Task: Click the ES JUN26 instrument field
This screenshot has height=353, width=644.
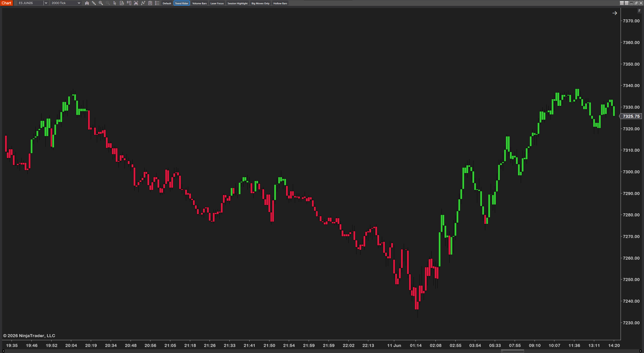Action: [30, 3]
